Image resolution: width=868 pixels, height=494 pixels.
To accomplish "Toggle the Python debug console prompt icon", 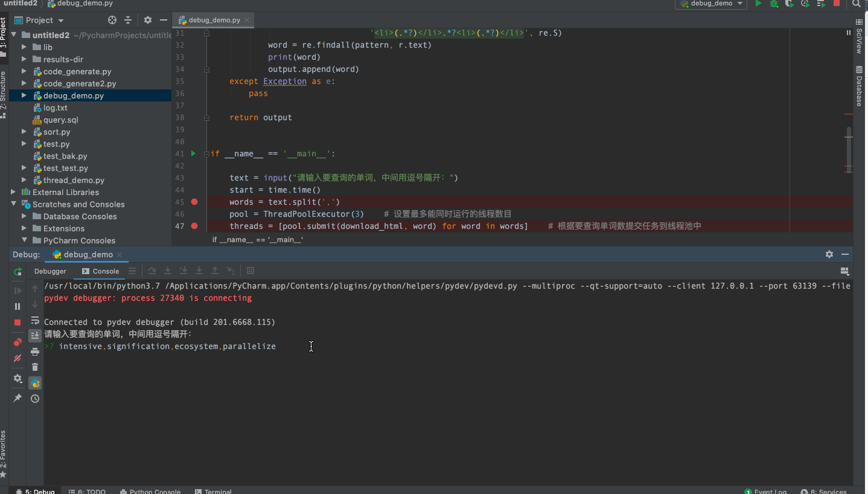I will click(35, 383).
